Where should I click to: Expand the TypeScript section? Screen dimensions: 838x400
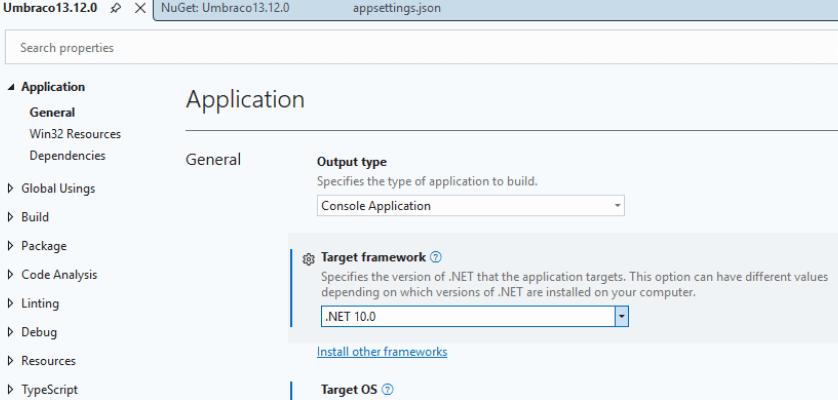[x=11, y=389]
